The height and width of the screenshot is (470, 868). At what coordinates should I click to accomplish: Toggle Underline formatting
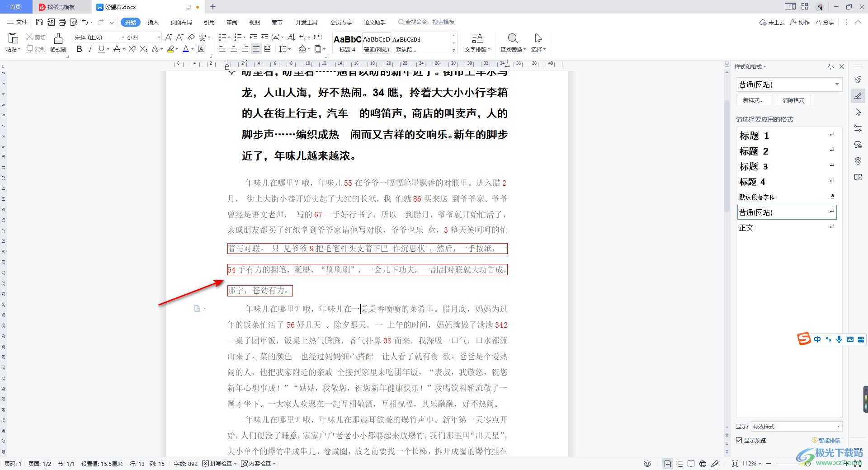[101, 49]
